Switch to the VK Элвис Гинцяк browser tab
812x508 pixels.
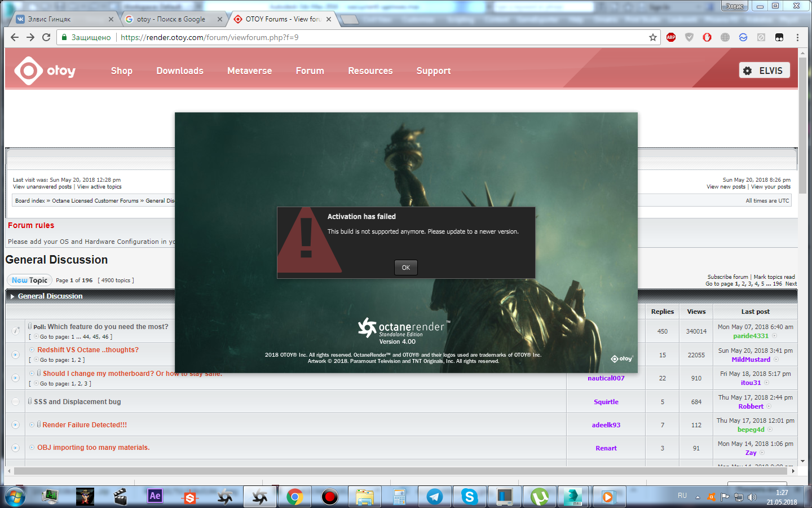click(x=64, y=19)
